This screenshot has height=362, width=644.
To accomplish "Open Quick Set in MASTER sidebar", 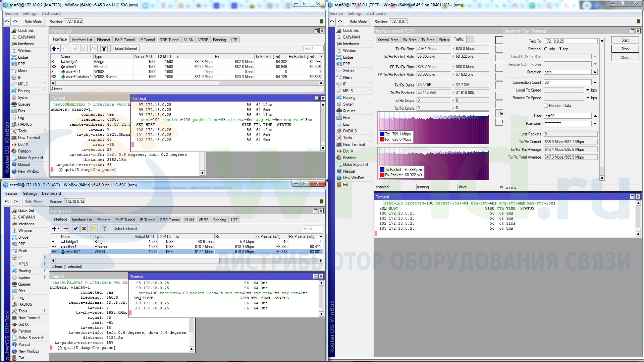I will click(x=25, y=31).
